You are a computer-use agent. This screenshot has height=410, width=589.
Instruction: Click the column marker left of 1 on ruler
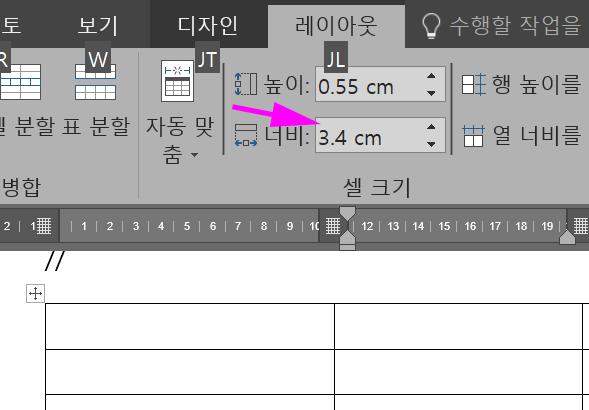click(x=44, y=226)
